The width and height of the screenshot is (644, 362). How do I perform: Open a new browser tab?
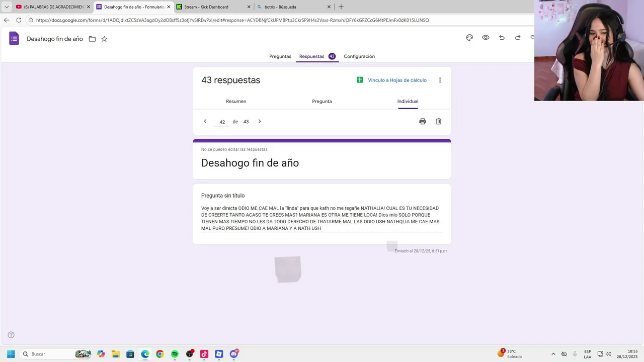341,7
